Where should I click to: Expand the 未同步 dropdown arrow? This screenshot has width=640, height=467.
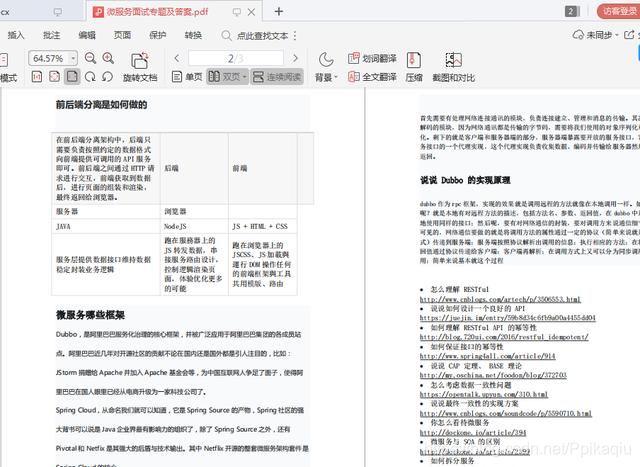(617, 35)
